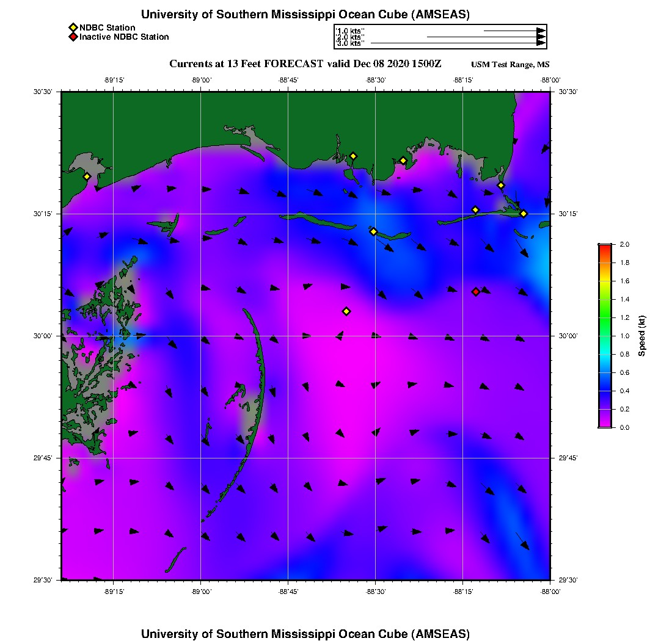Click yellow diamond icon in the legend
This screenshot has width=672, height=641.
coord(73,27)
